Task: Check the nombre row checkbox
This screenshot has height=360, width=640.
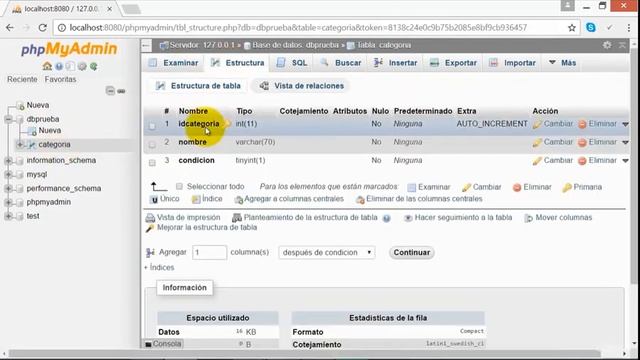Action: point(152,144)
